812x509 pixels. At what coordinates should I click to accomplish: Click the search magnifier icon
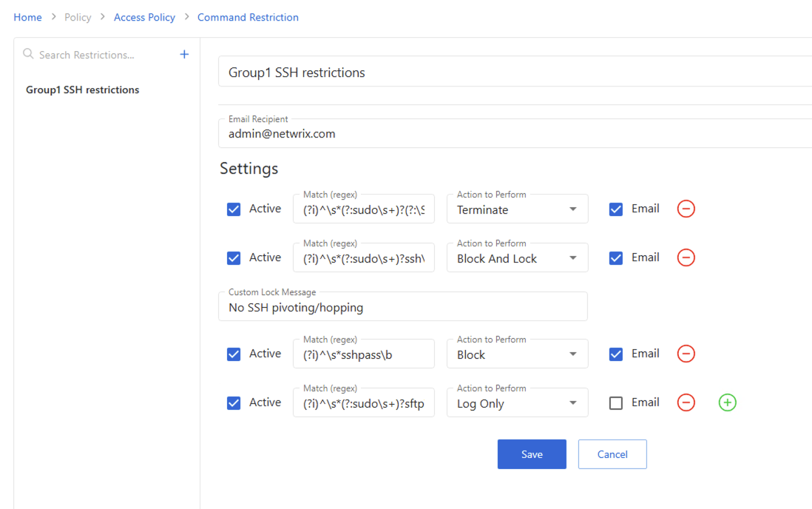coord(27,54)
